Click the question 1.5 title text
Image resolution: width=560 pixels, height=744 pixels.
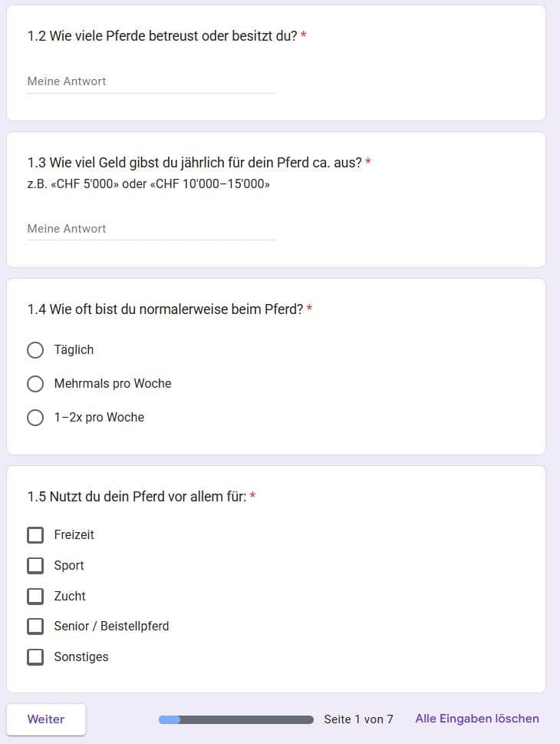[137, 497]
